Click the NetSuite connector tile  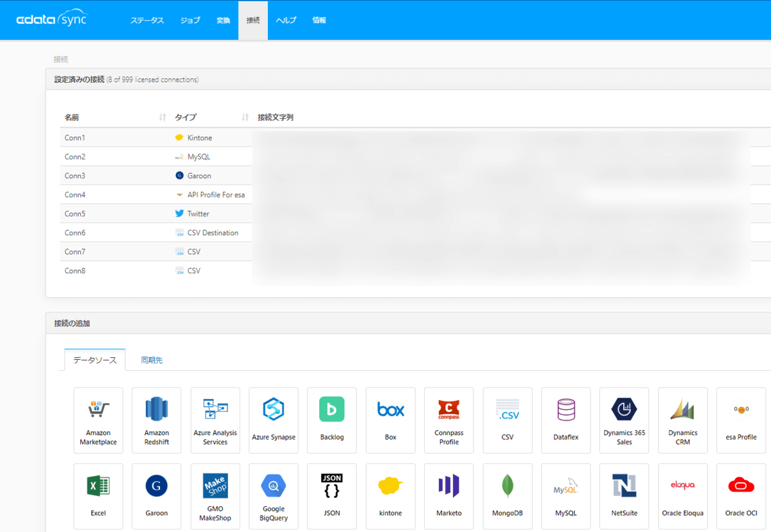pyautogui.click(x=625, y=497)
